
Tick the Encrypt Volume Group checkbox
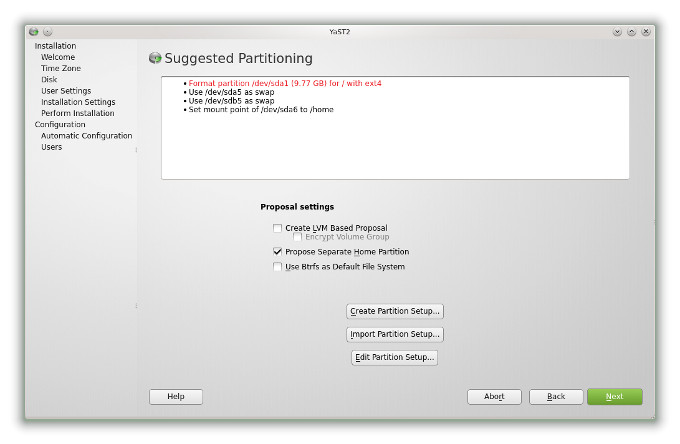(x=298, y=237)
